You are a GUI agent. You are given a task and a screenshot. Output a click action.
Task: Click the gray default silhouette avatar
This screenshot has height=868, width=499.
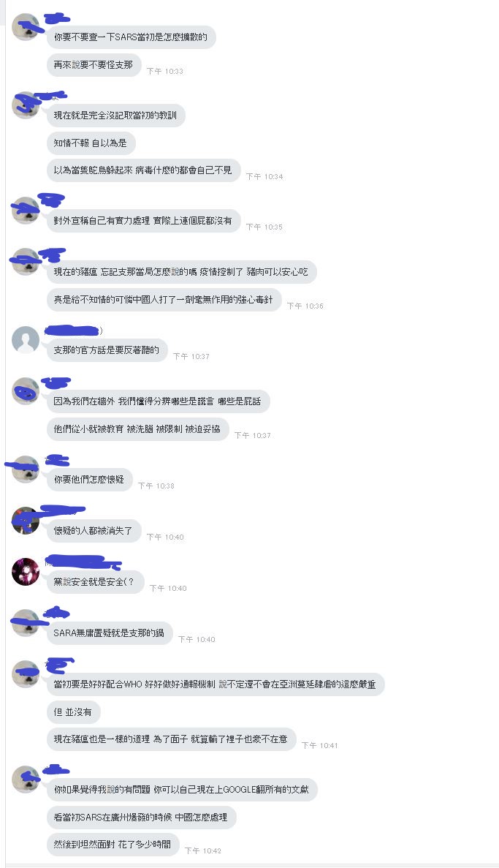pos(26,339)
